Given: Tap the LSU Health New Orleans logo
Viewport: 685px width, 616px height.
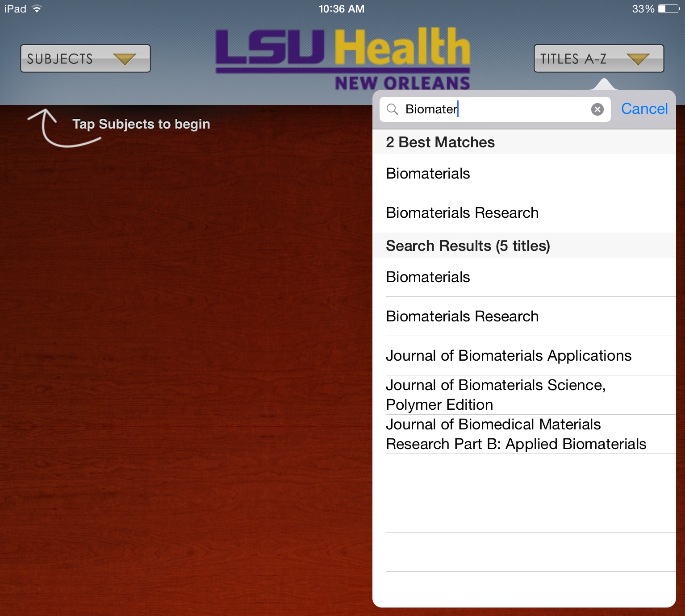Looking at the screenshot, I should click(x=343, y=58).
